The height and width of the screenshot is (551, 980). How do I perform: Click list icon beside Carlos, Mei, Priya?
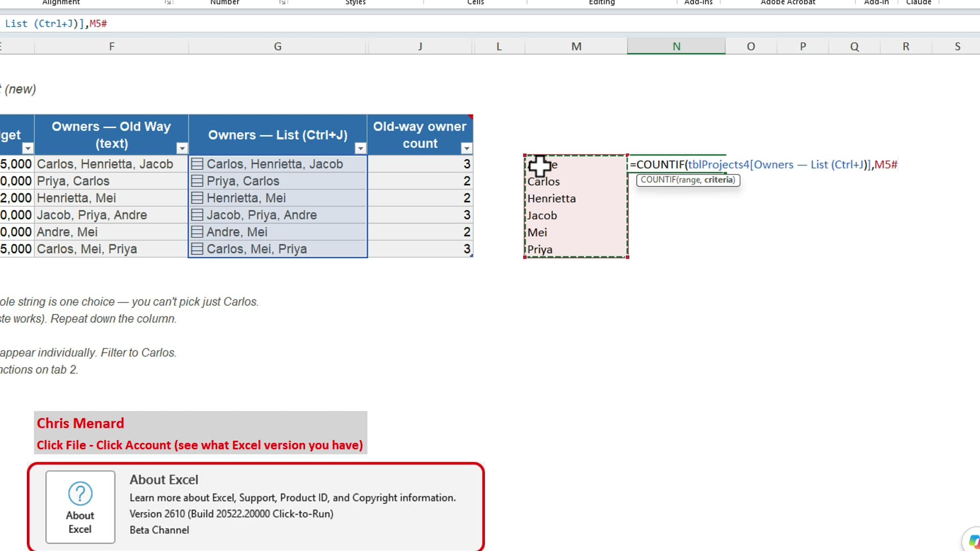[197, 249]
